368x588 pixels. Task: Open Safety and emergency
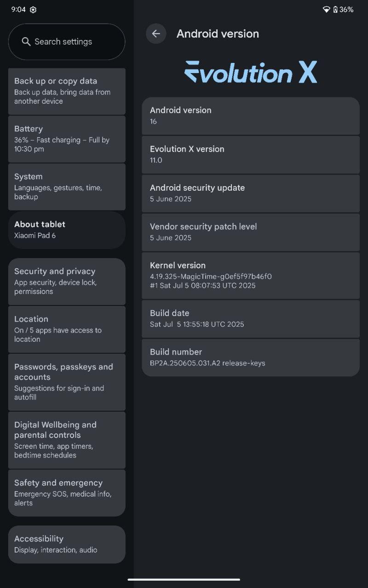click(x=67, y=492)
